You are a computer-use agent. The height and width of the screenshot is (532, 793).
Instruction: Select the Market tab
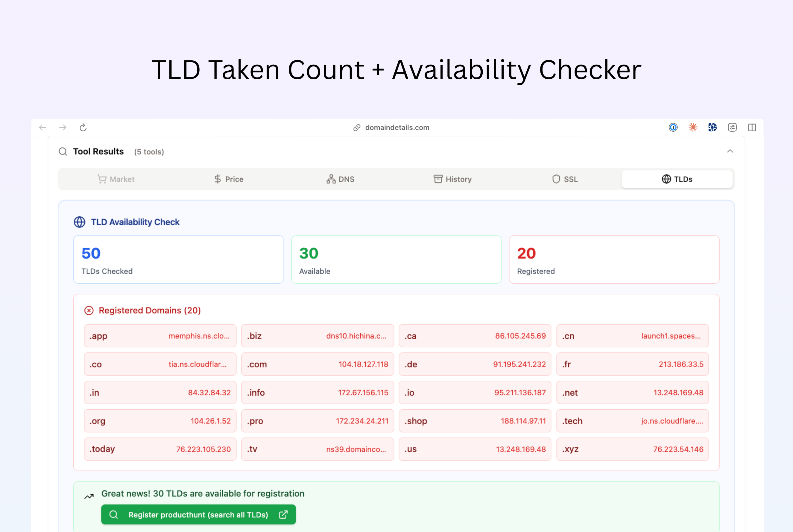click(116, 179)
